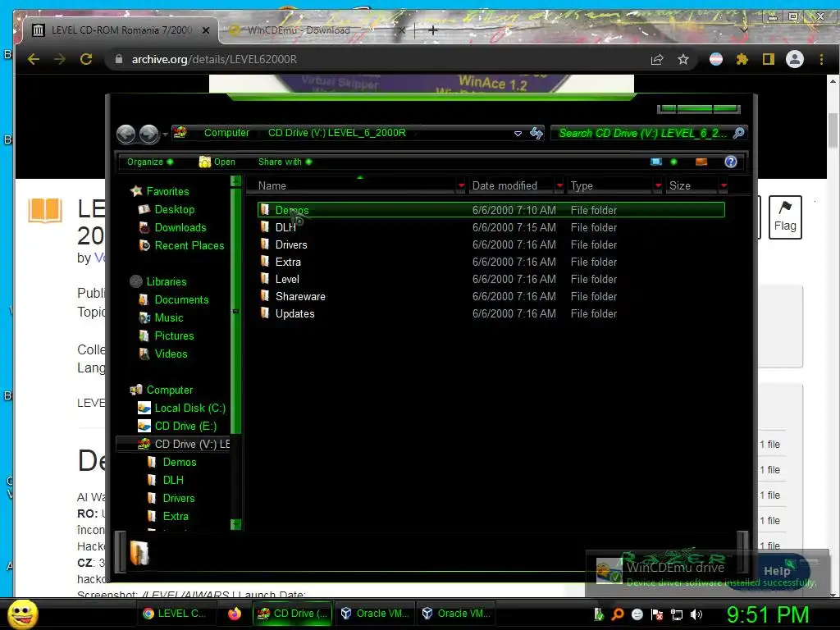
Task: Refresh the CD Drive folder view
Action: [536, 133]
